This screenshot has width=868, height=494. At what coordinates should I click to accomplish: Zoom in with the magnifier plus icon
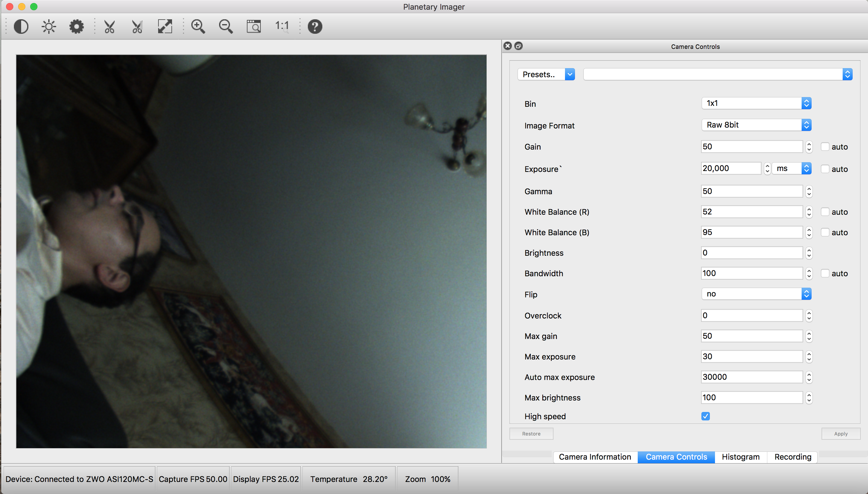click(x=198, y=27)
